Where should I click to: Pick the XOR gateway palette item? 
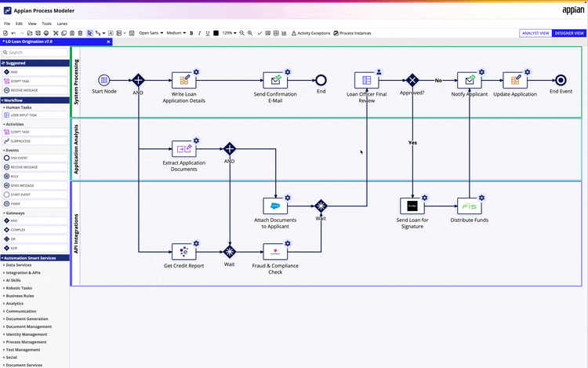coord(34,248)
